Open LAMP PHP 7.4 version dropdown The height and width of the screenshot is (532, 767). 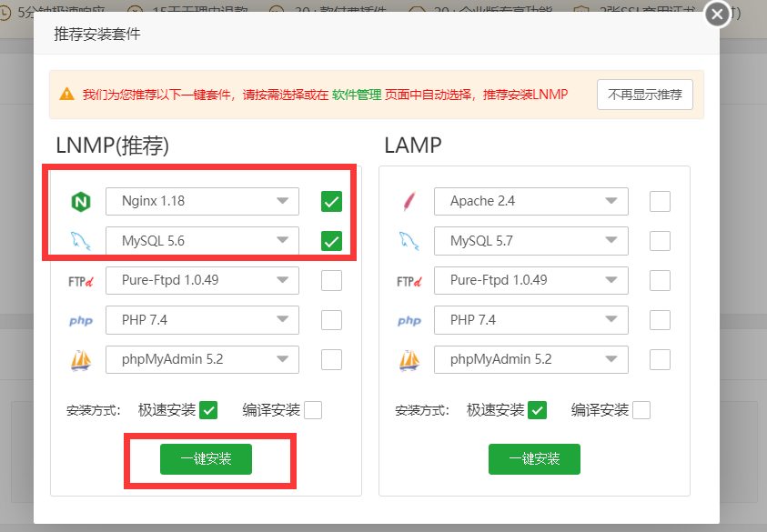click(531, 320)
